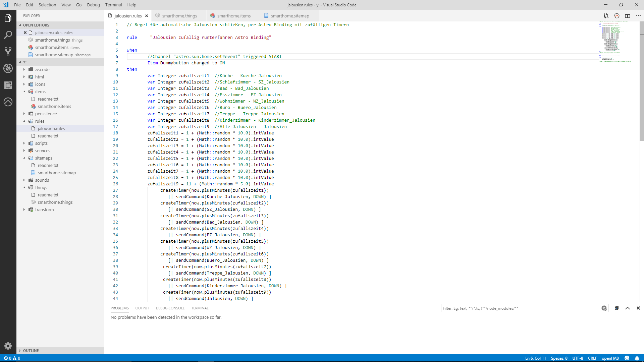Image resolution: width=644 pixels, height=362 pixels.
Task: Open the File menu
Action: point(17,5)
